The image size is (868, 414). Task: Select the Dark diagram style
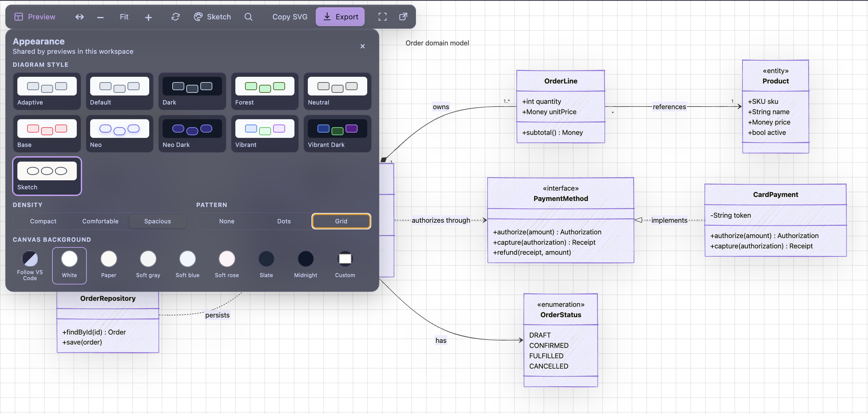(x=192, y=91)
